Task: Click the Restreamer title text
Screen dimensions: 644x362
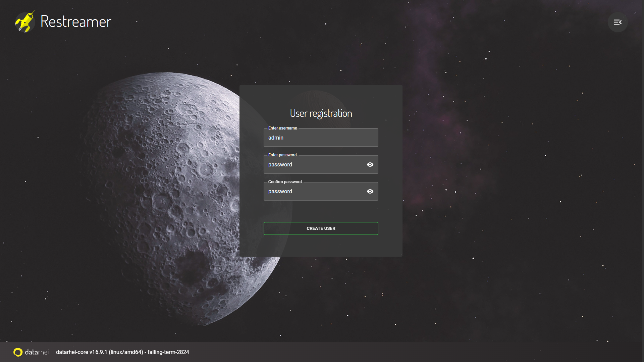Action: 76,22
